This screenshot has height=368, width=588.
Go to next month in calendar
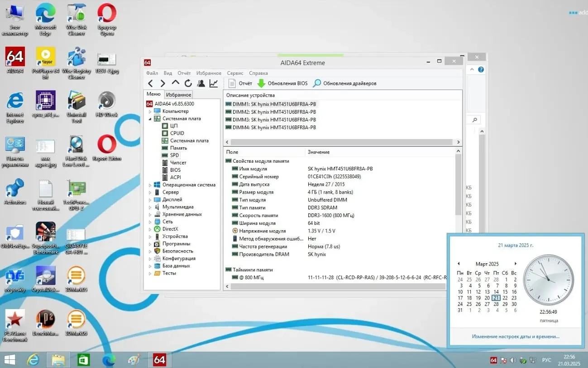click(x=515, y=264)
